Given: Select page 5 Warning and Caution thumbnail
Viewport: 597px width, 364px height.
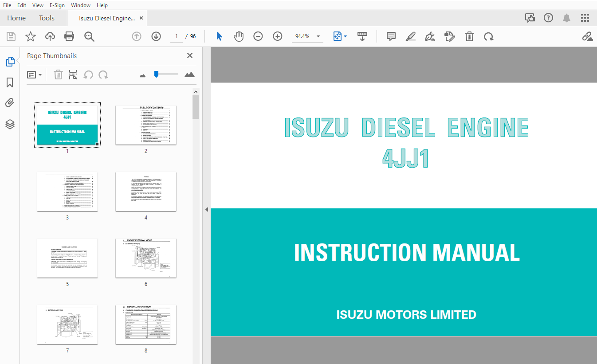Looking at the screenshot, I should (67, 258).
